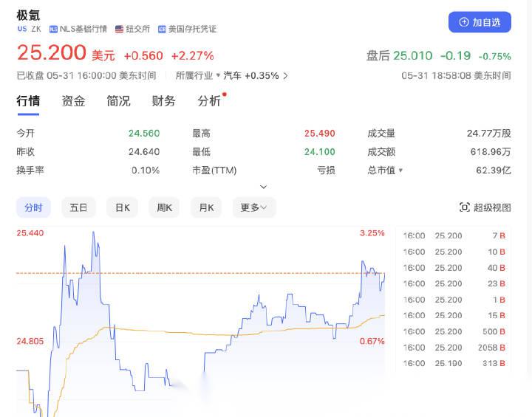Image resolution: width=532 pixels, height=417 pixels.
Task: Click the 加自选 add-to-watchlist button
Action: [x=480, y=22]
